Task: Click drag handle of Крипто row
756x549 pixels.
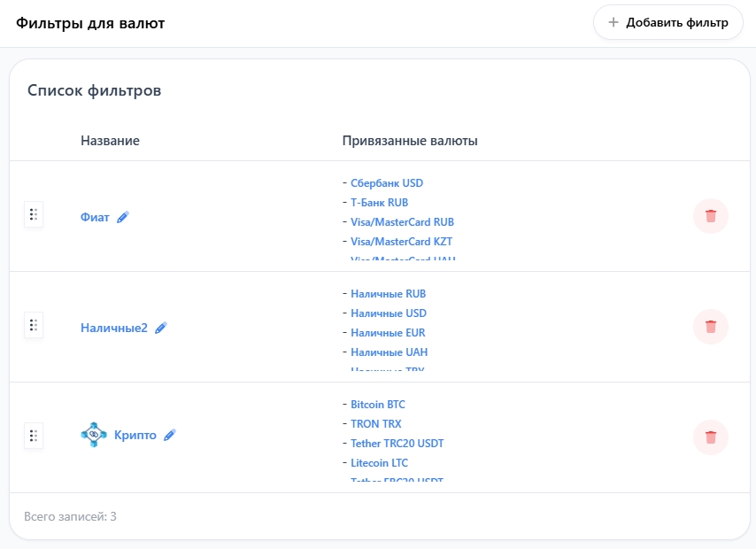Action: [33, 436]
